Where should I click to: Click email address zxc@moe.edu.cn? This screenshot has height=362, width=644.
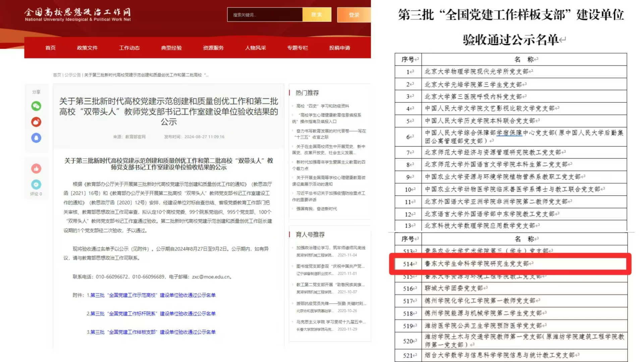coord(211,277)
